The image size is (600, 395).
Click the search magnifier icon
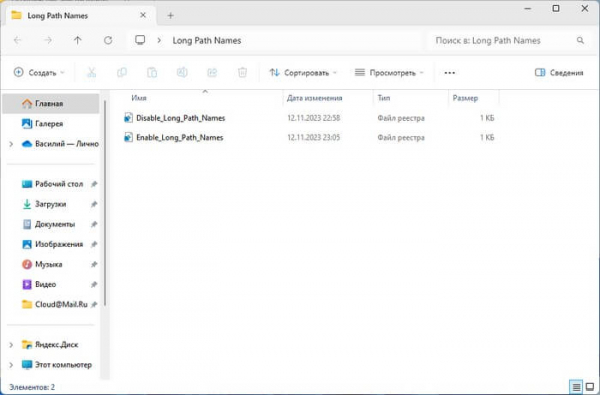pyautogui.click(x=580, y=40)
